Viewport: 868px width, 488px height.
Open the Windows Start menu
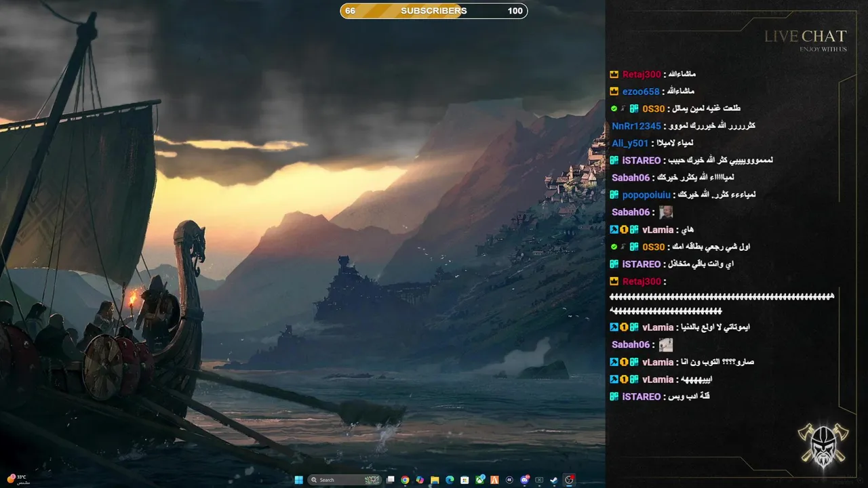299,480
